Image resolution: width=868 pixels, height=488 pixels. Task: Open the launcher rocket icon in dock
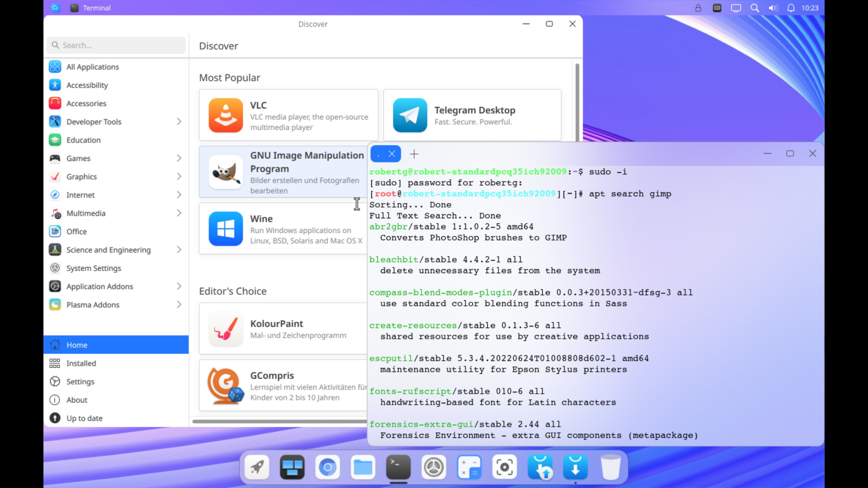tap(257, 467)
